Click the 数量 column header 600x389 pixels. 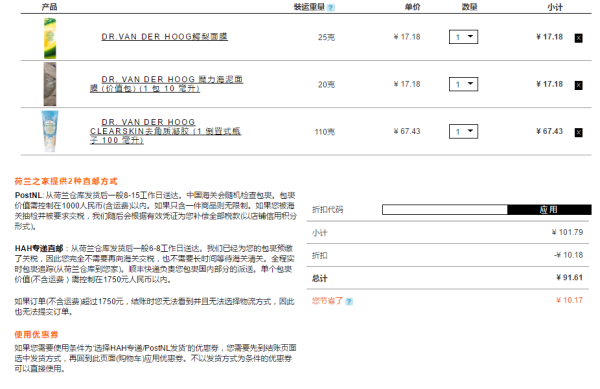pos(470,7)
